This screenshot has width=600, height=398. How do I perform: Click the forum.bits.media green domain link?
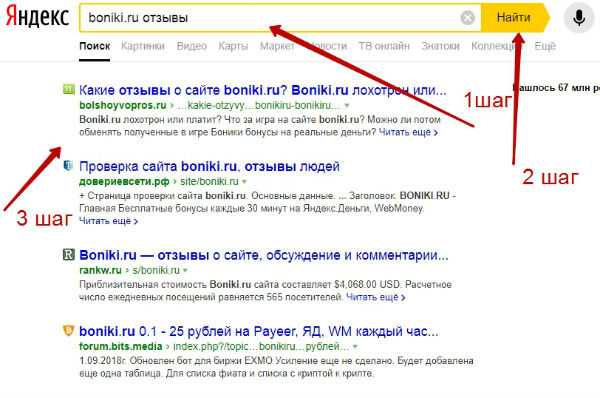[121, 346]
